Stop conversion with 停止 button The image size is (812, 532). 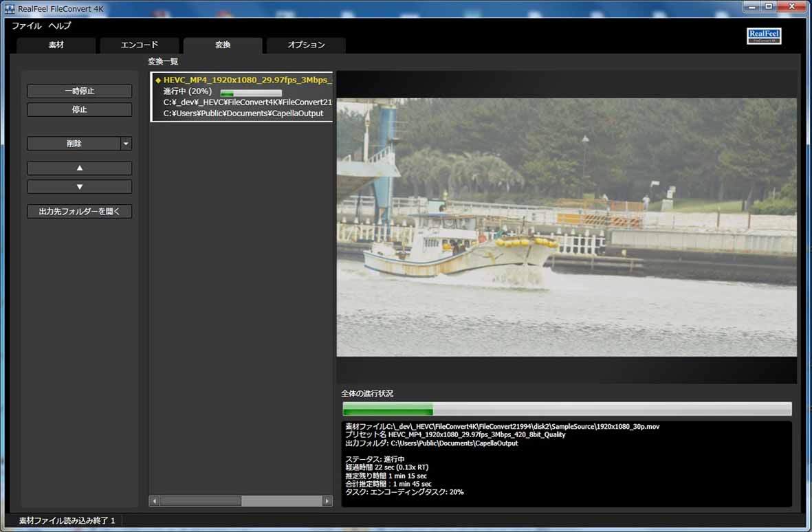click(x=79, y=110)
